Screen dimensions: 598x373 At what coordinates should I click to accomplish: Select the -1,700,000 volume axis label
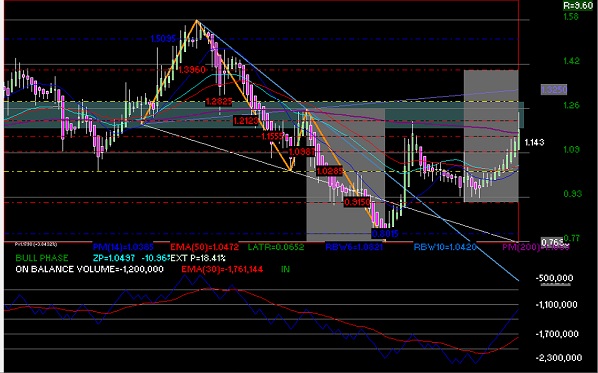(x=557, y=334)
